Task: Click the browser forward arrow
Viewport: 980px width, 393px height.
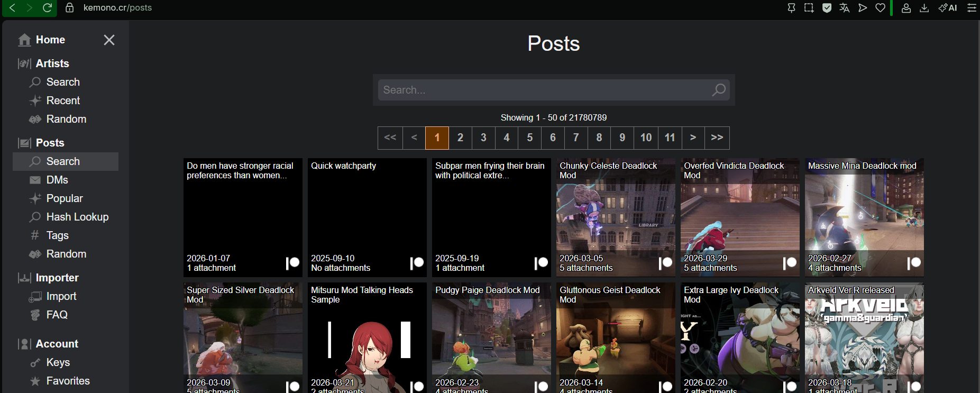Action: [30, 8]
